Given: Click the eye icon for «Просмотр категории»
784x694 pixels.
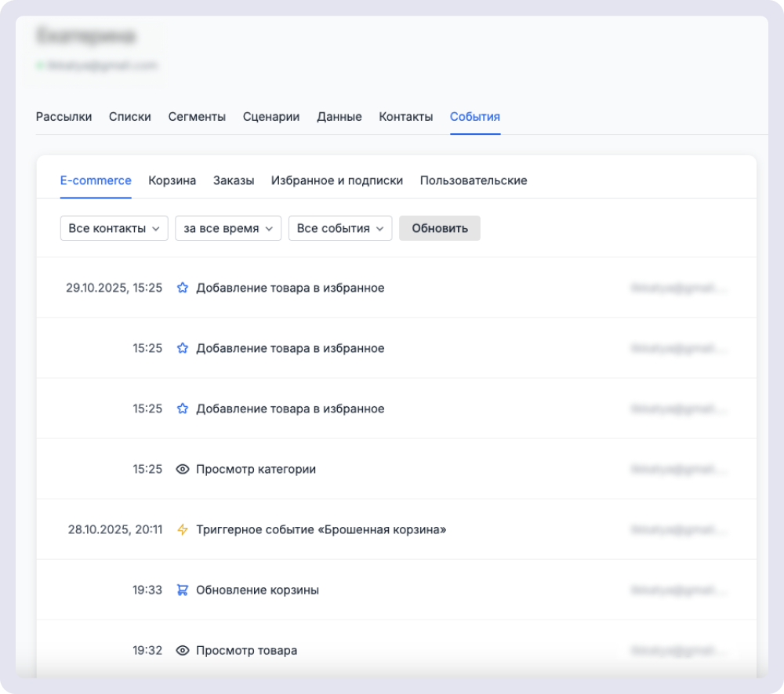Looking at the screenshot, I should tap(182, 469).
